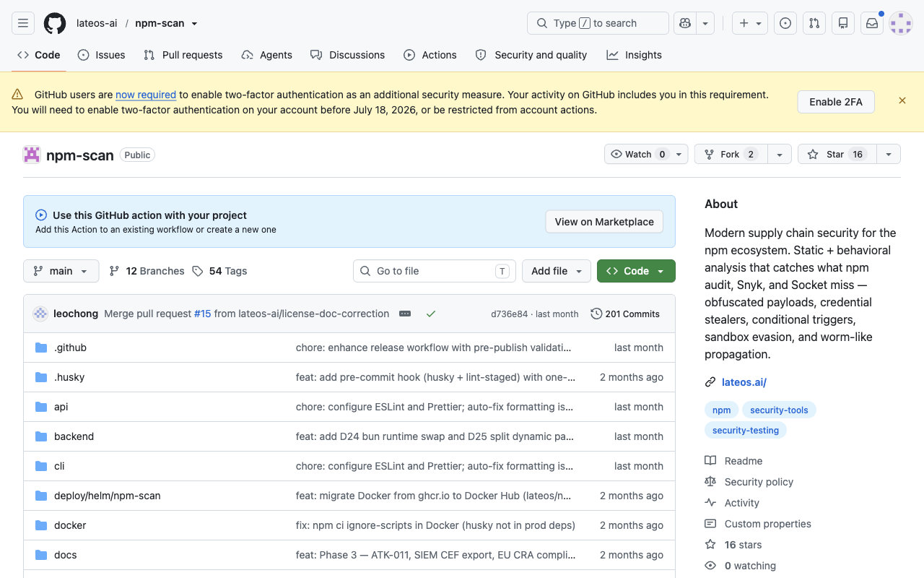This screenshot has height=578, width=924.
Task: Open the green Code dropdown button
Action: point(636,271)
